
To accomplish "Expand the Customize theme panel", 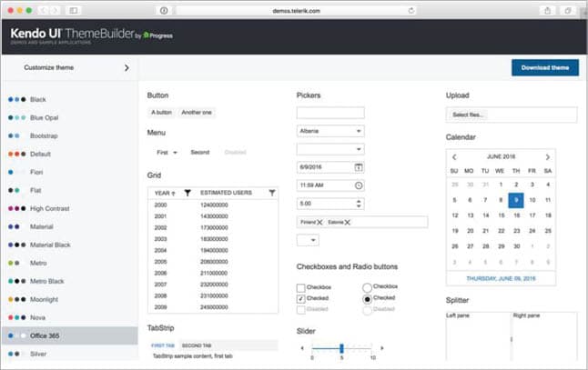I will click(x=126, y=67).
